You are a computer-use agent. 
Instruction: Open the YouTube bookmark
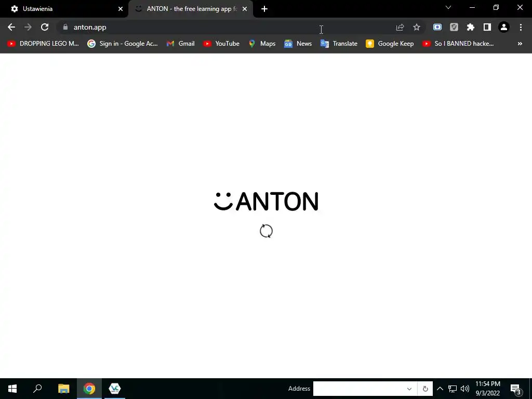click(x=221, y=44)
